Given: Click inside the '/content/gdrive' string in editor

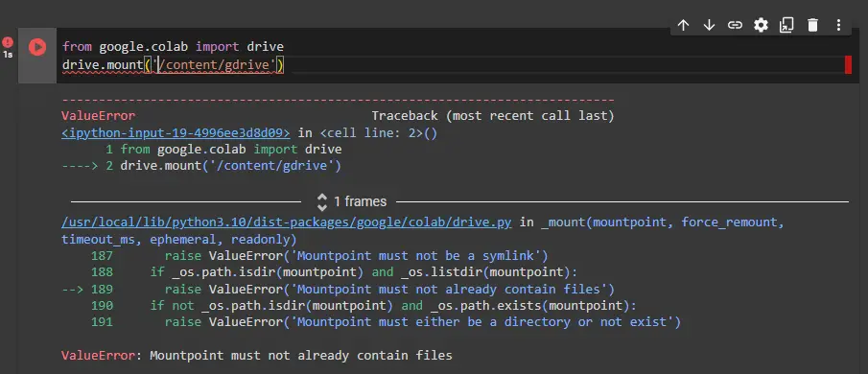Looking at the screenshot, I should [x=217, y=66].
